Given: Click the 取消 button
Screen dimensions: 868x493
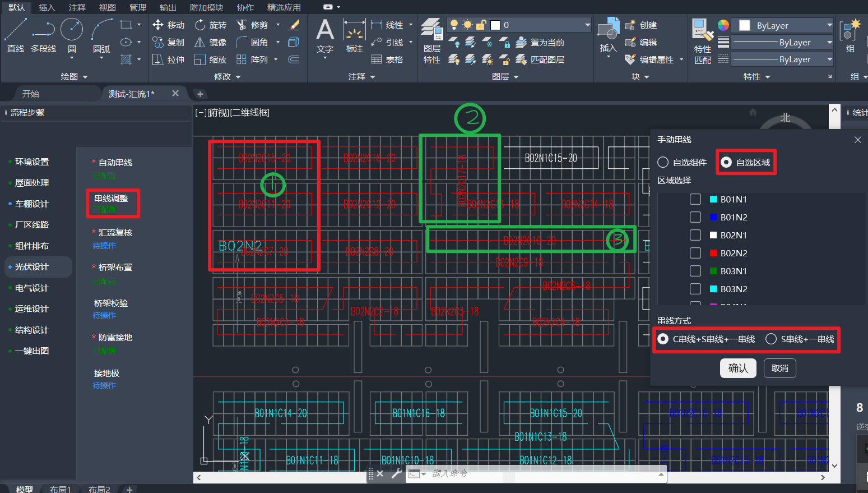Looking at the screenshot, I should tap(779, 368).
